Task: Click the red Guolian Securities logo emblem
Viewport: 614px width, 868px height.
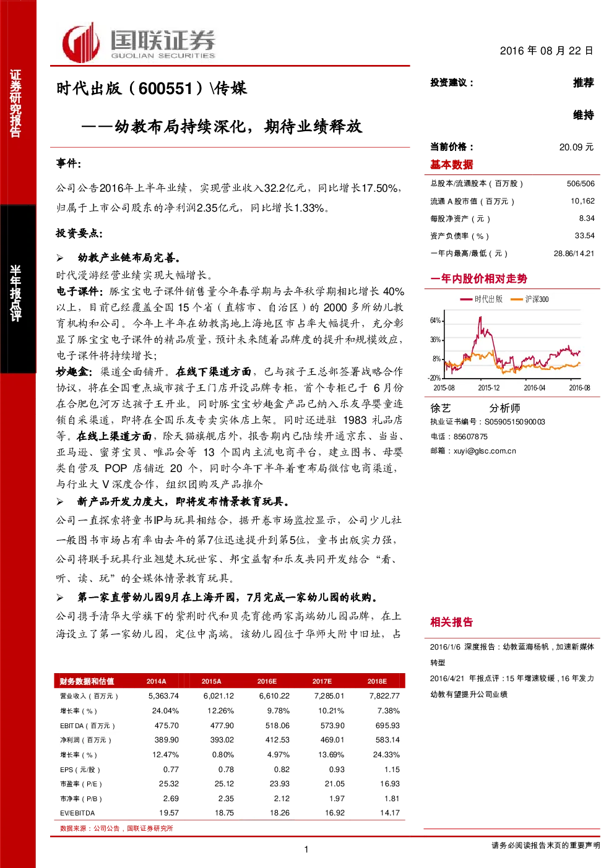Action: (x=80, y=42)
